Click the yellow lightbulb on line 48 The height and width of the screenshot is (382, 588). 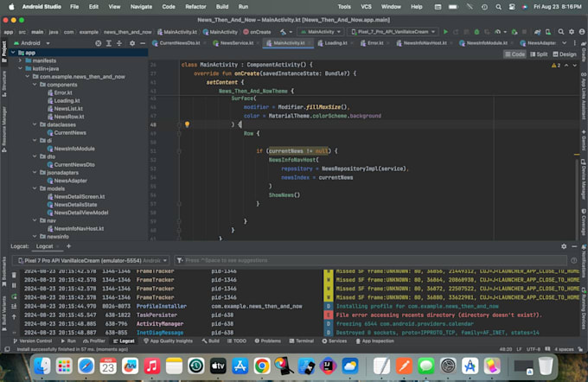point(187,124)
